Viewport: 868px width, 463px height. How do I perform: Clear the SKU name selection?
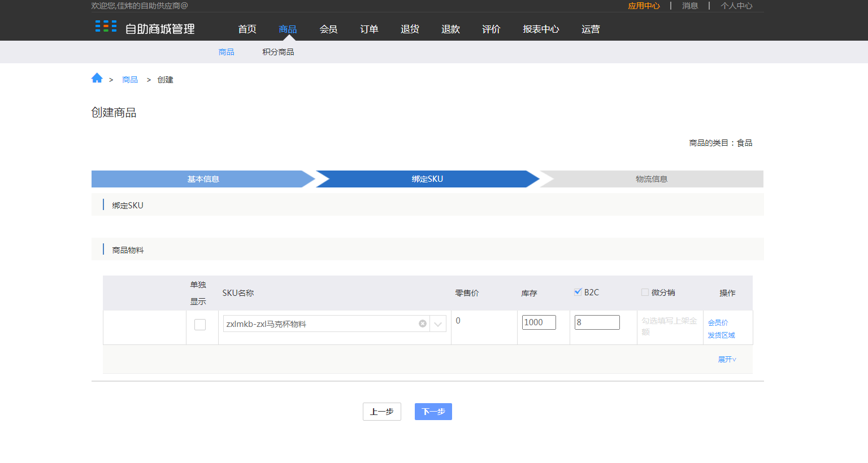point(422,324)
